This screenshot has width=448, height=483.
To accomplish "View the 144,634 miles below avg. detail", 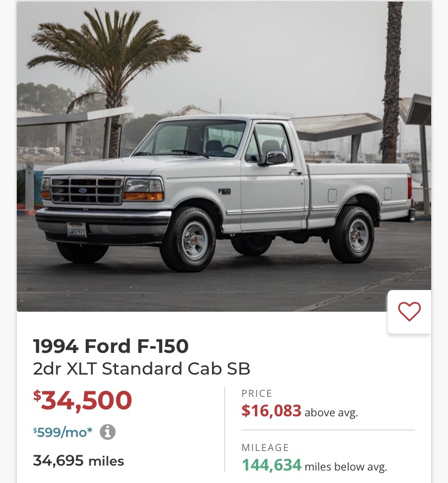I will pos(314,466).
